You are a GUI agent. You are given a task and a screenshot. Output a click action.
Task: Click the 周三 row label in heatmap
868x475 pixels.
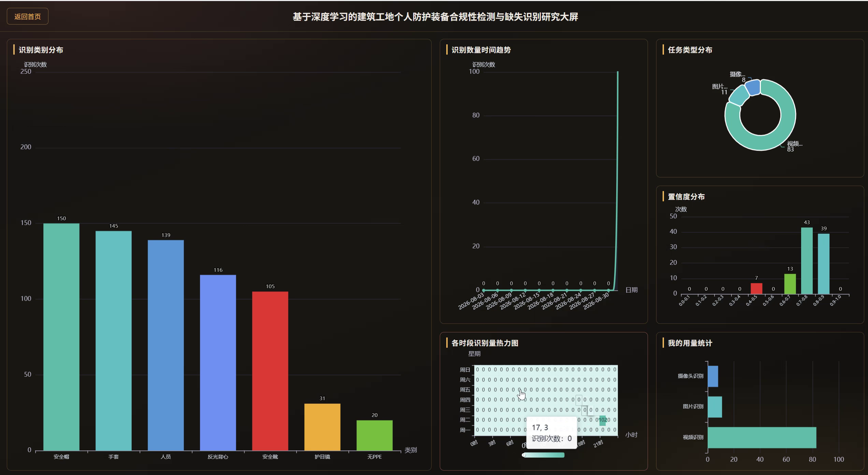[x=465, y=410]
